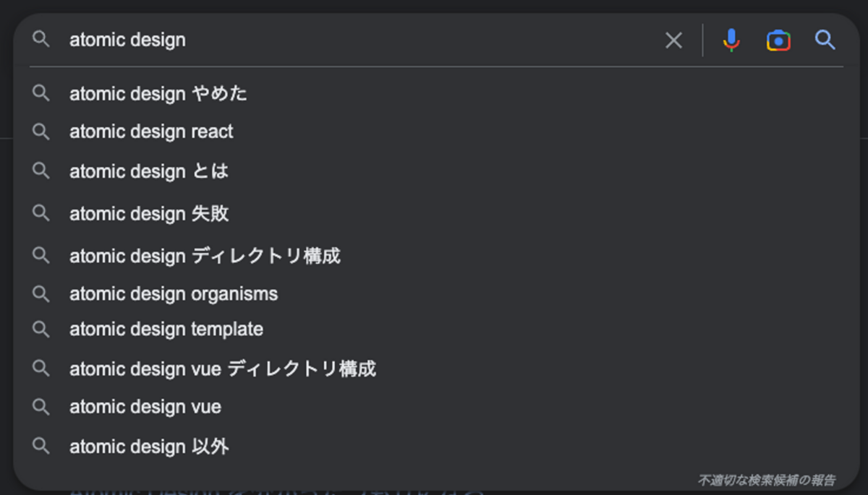
Task: Pick suggestion 'atomic design ディレクトリ構成'
Action: (x=434, y=255)
